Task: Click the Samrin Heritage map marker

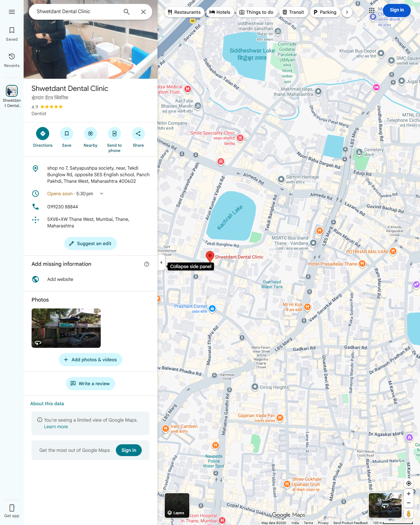Action: (x=281, y=179)
